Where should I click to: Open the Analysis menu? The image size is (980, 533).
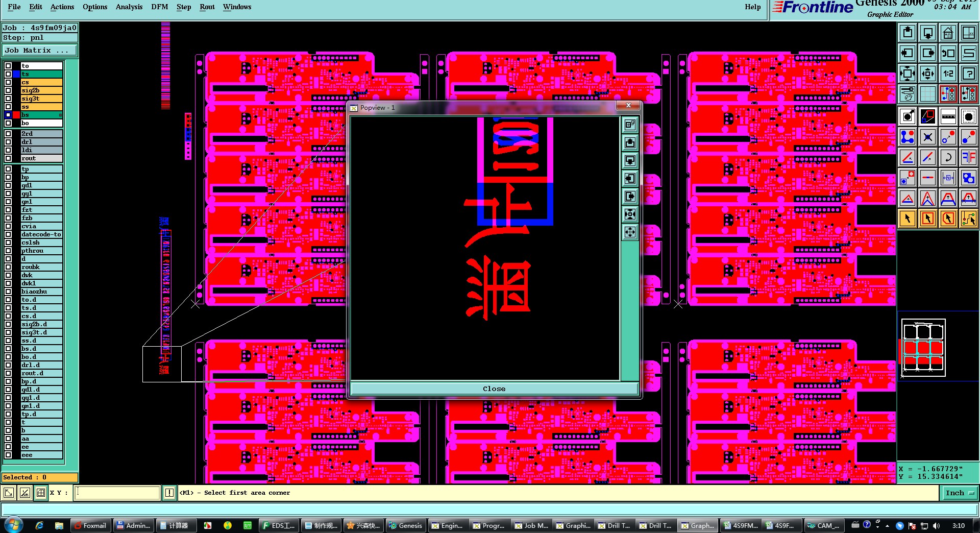tap(129, 7)
